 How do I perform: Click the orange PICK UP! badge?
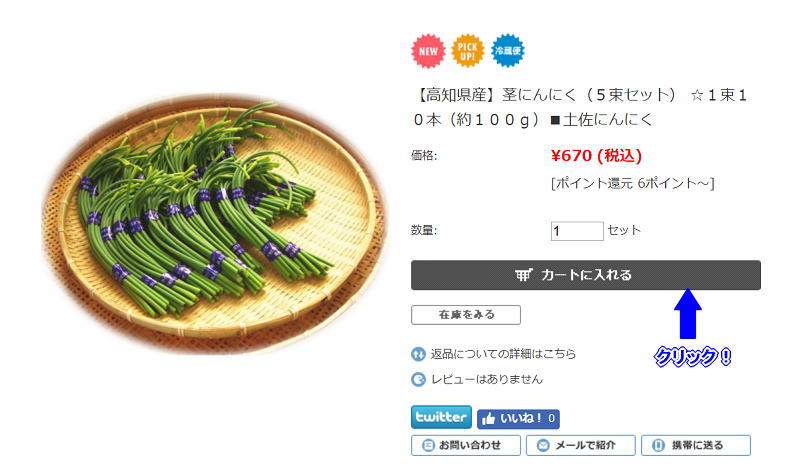tap(467, 51)
